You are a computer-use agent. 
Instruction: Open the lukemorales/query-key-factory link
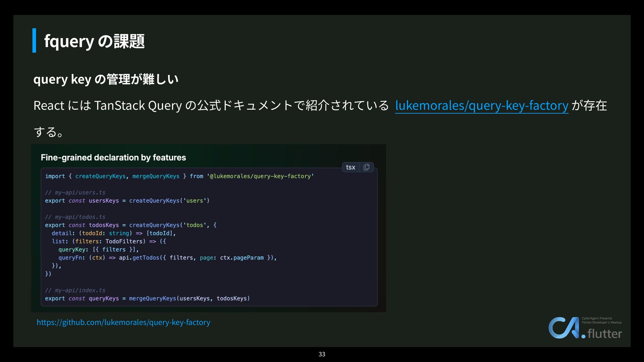point(482,105)
